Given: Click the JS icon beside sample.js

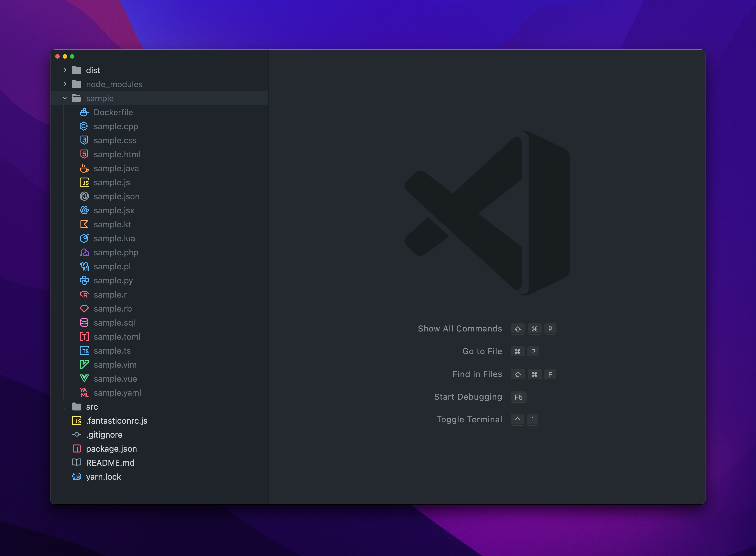Looking at the screenshot, I should 84,183.
